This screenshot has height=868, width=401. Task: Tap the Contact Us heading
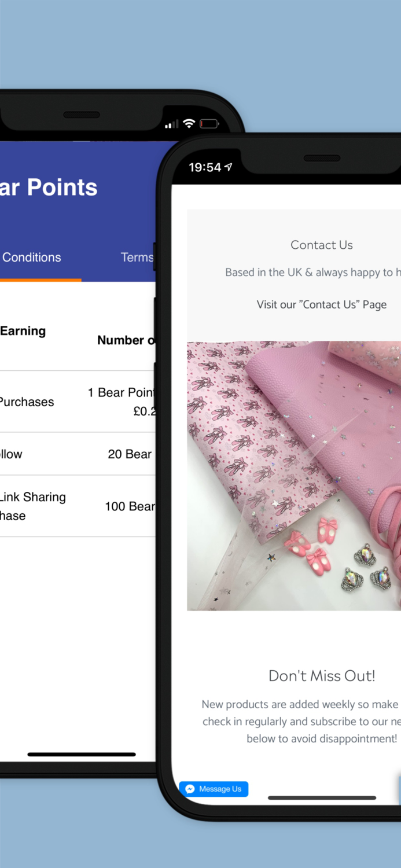coord(322,245)
